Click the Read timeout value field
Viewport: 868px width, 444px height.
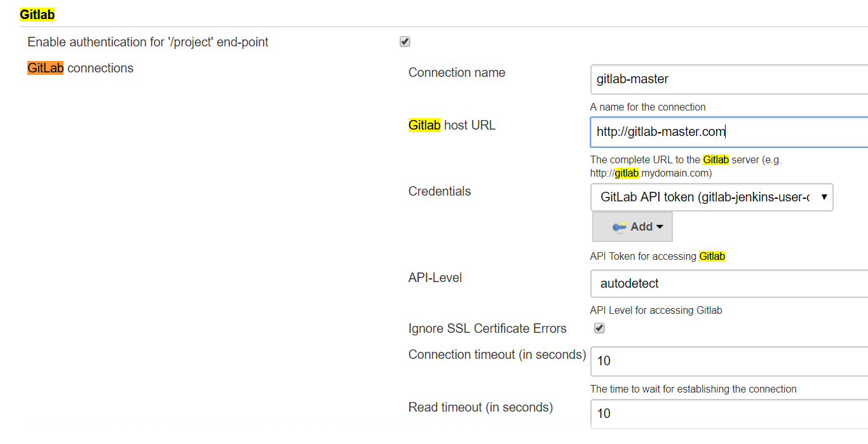click(699, 414)
